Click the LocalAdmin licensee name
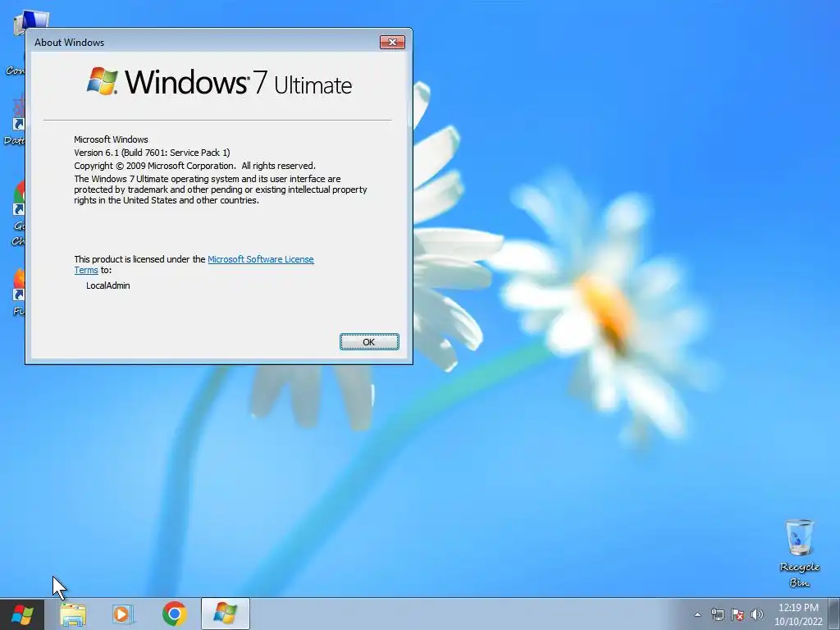Image resolution: width=840 pixels, height=630 pixels. coord(108,285)
